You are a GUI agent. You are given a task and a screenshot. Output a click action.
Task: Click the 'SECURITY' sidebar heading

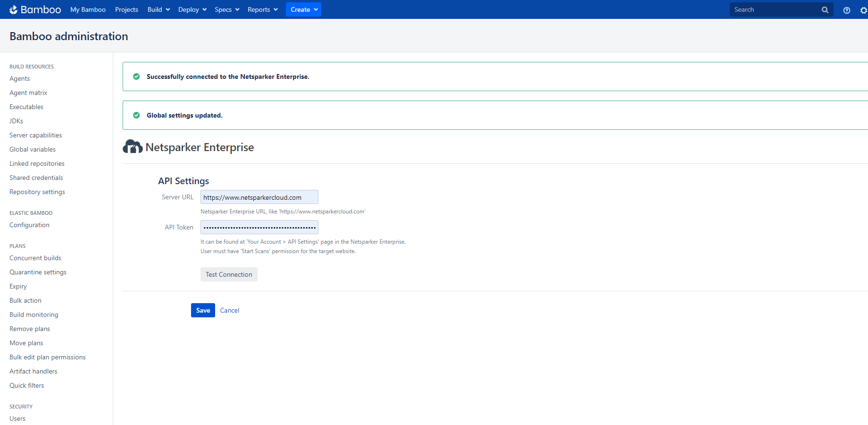tap(21, 407)
